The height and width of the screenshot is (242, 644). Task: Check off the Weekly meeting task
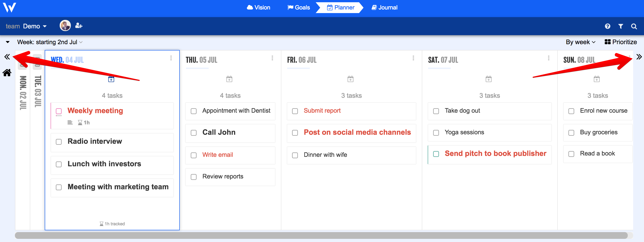(59, 112)
